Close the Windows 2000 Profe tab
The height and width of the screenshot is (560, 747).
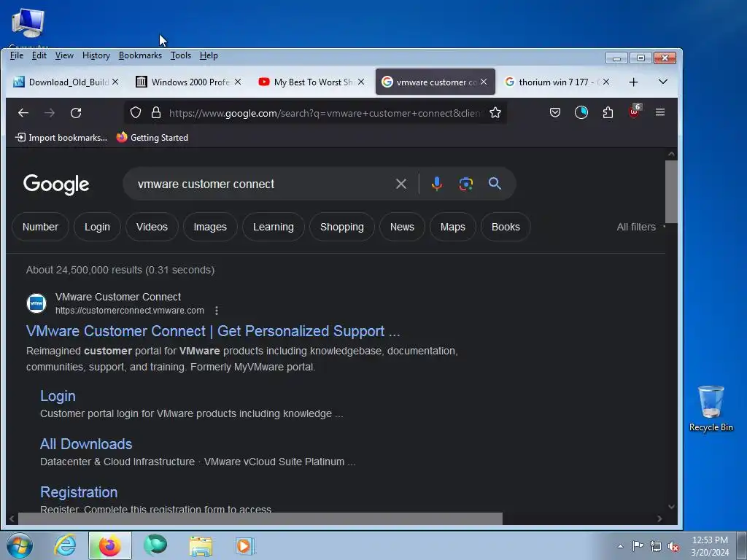[x=238, y=82]
